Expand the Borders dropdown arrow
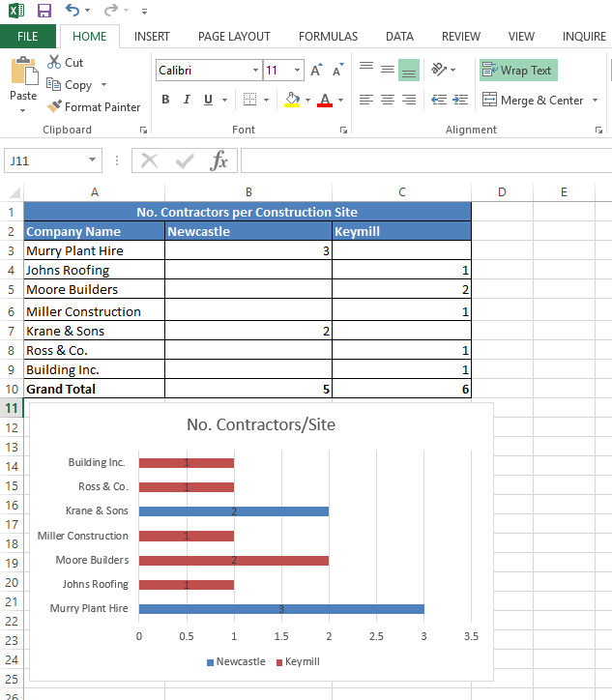 pyautogui.click(x=266, y=100)
